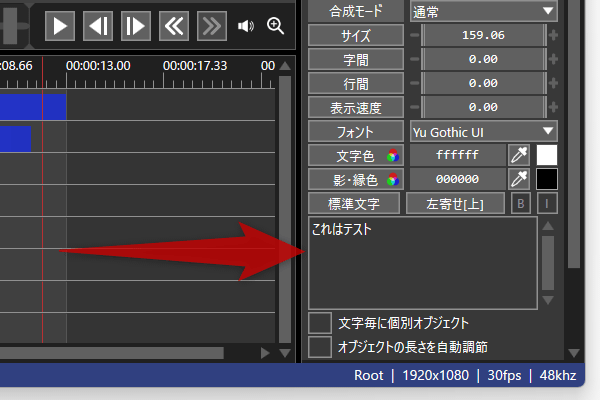Open color picker via 影・縁色 button
Image resolution: width=600 pixels, height=400 pixels.
[356, 179]
